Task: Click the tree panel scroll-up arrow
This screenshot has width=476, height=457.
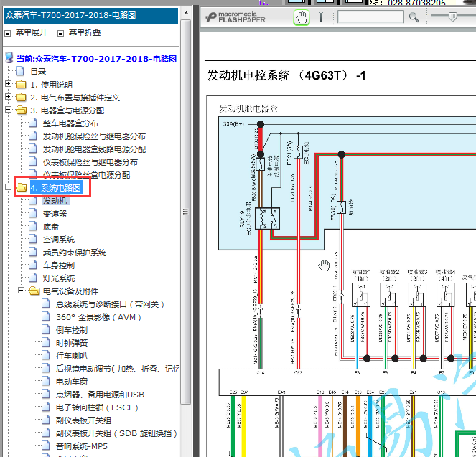Action: [x=186, y=13]
